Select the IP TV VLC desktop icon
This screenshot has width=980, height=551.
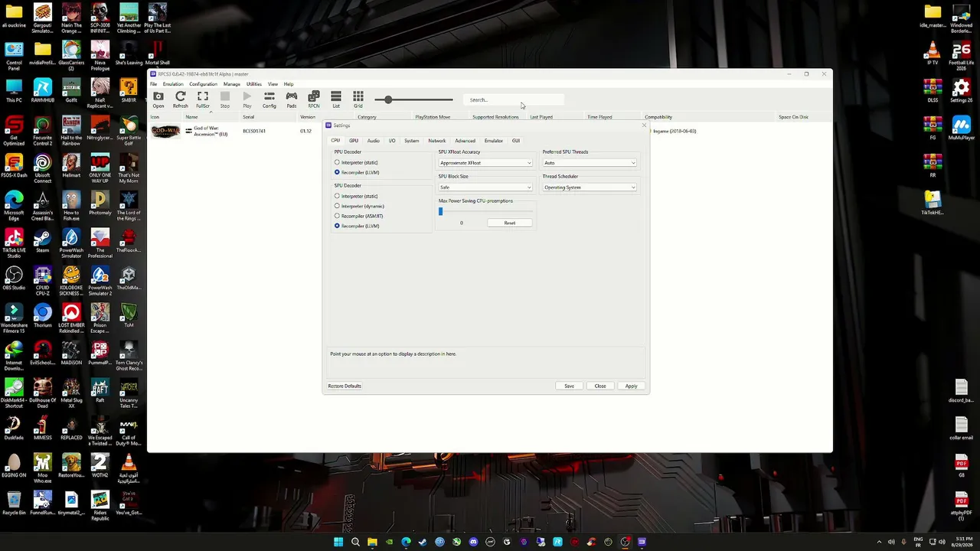coord(933,53)
